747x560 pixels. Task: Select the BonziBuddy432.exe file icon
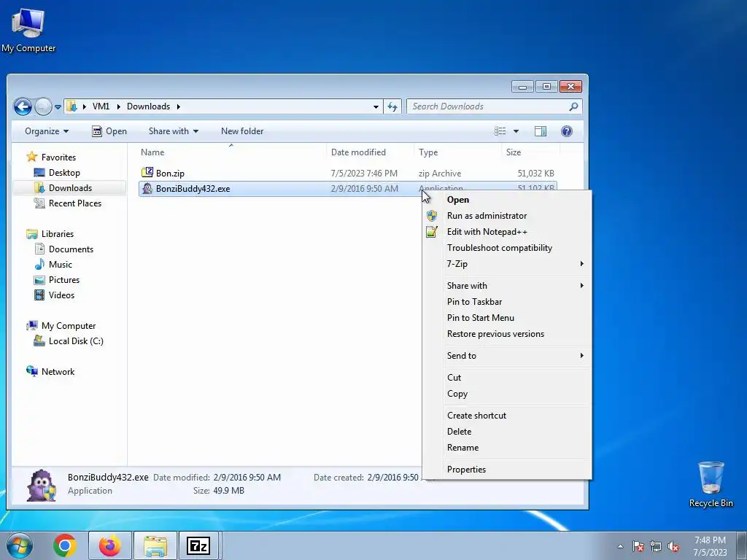click(147, 189)
